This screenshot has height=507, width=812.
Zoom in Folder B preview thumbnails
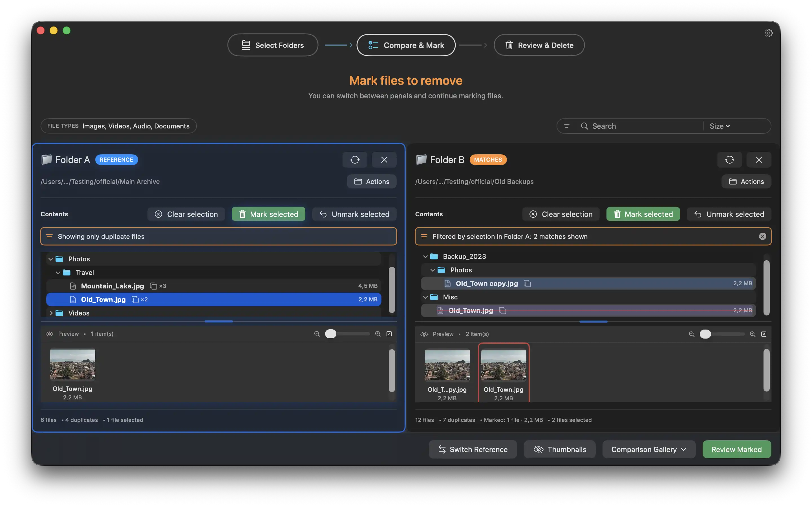752,334
